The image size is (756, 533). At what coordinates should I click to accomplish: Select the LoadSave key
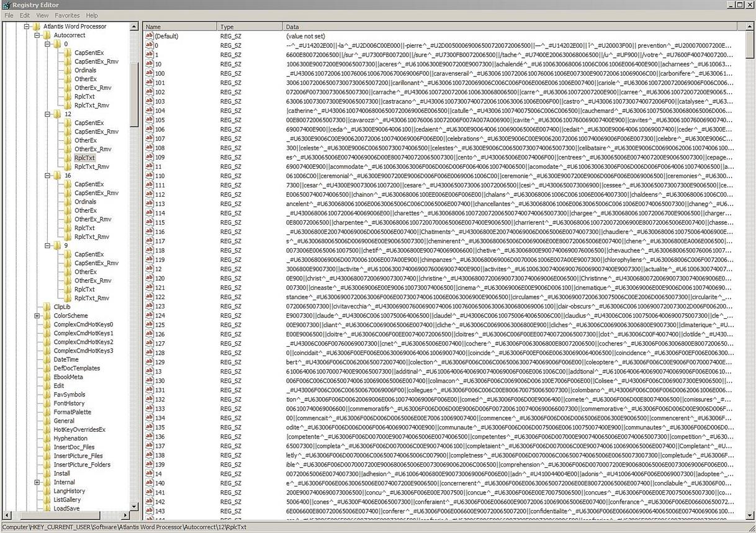click(66, 508)
